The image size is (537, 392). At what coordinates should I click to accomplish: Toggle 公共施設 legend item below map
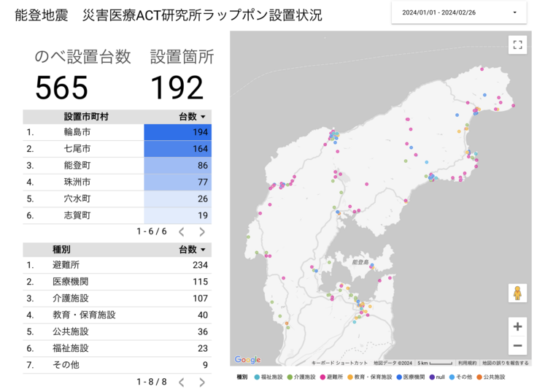491,377
